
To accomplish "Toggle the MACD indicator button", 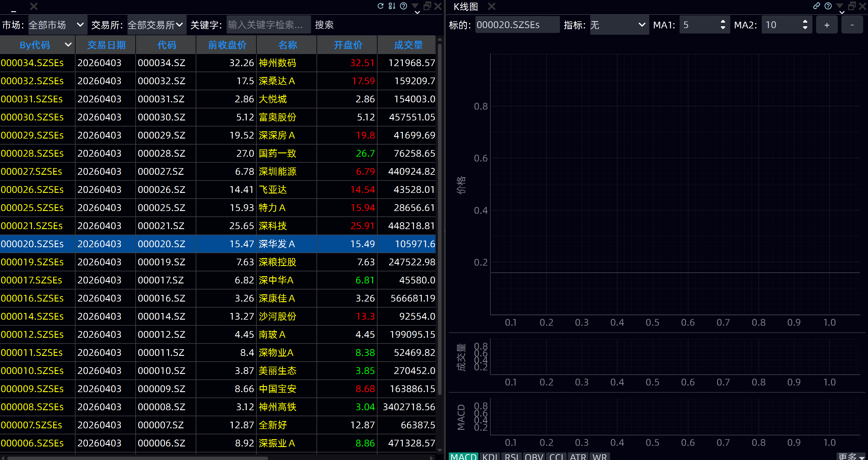I will [x=463, y=456].
